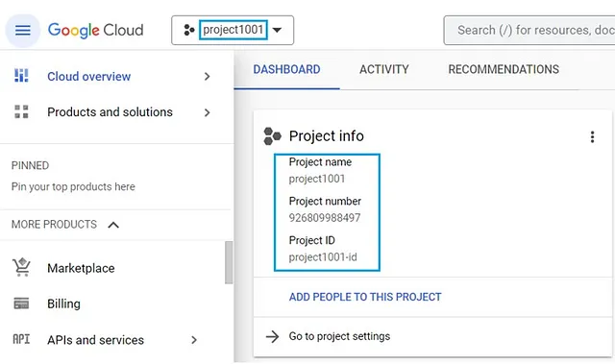Switch to the ACTIVITY tab
This screenshot has height=364, width=615.
pos(384,69)
